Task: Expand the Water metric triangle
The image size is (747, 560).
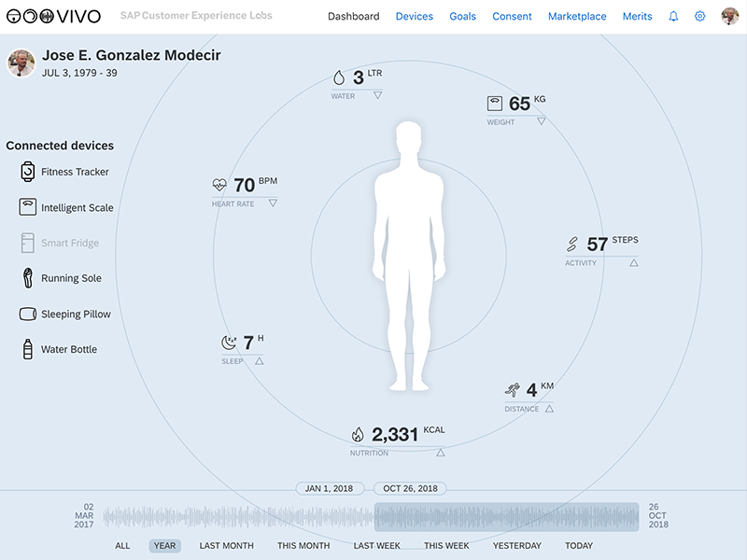Action: coord(378,95)
